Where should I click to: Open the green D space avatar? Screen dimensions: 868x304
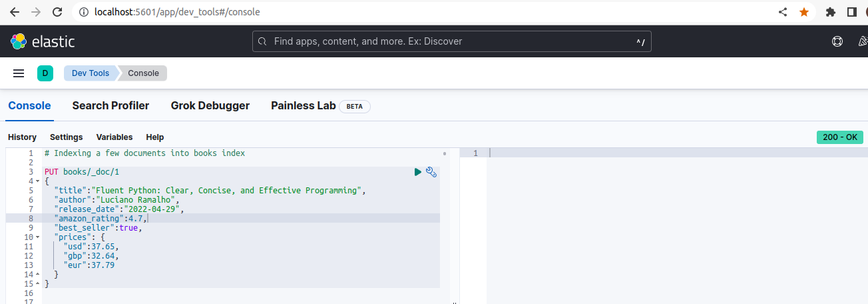point(45,73)
